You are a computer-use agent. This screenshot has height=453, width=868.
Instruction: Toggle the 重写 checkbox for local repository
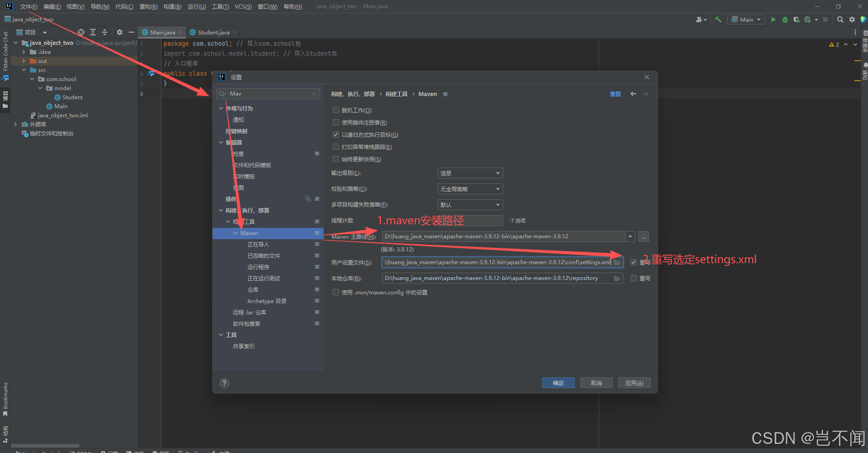634,278
